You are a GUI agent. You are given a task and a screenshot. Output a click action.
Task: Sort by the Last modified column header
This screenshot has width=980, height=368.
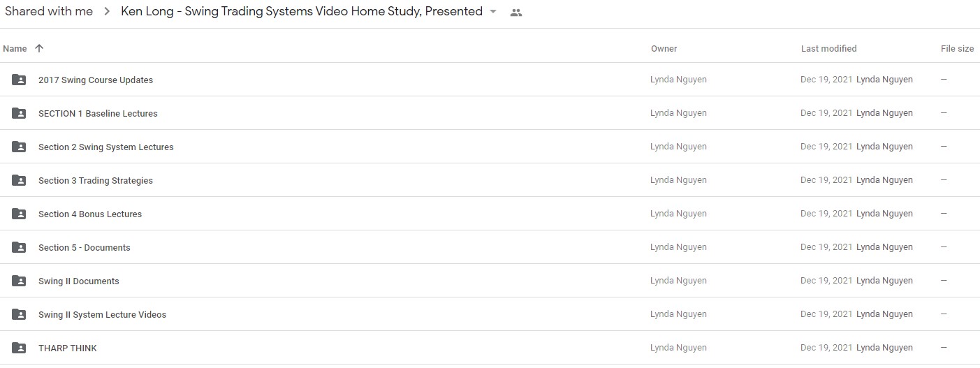click(828, 49)
